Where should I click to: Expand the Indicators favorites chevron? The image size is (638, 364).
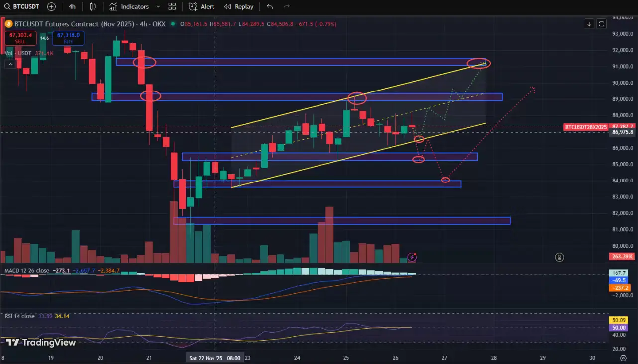tap(158, 7)
